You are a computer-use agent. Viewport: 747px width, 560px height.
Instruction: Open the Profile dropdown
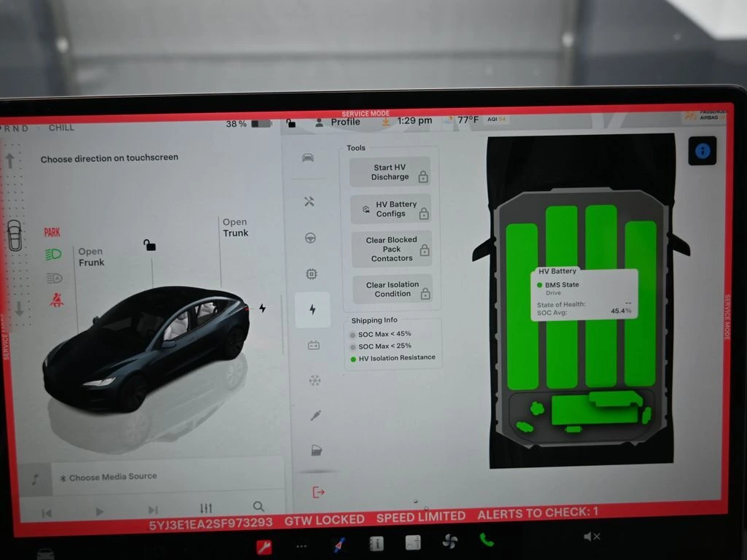[339, 122]
